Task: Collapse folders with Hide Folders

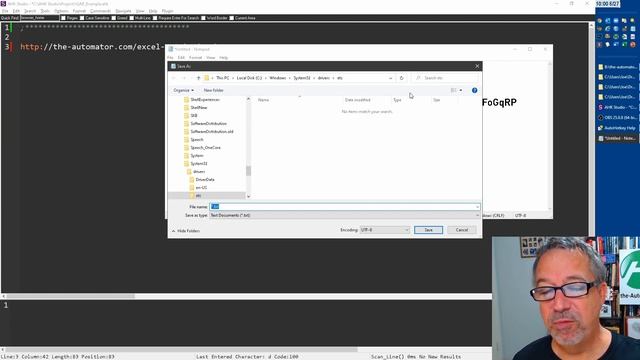Action: click(186, 231)
